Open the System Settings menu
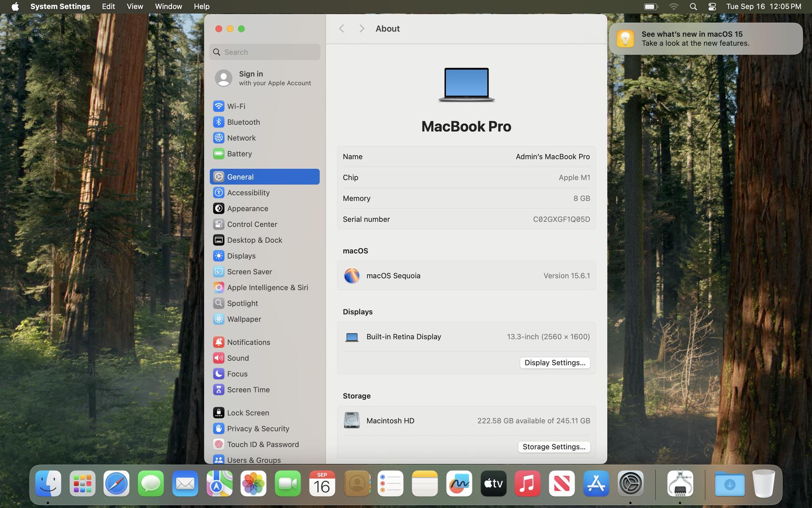 click(60, 7)
